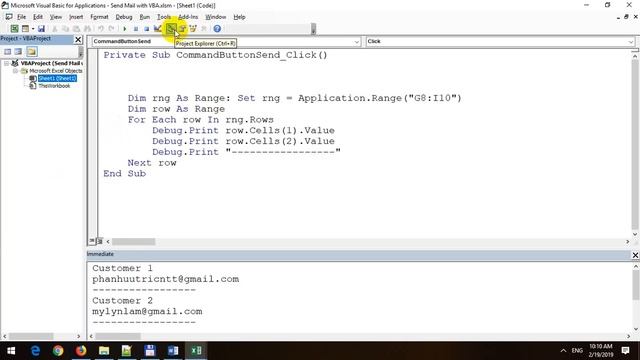Click the View Code icon in Project panel

(8, 51)
